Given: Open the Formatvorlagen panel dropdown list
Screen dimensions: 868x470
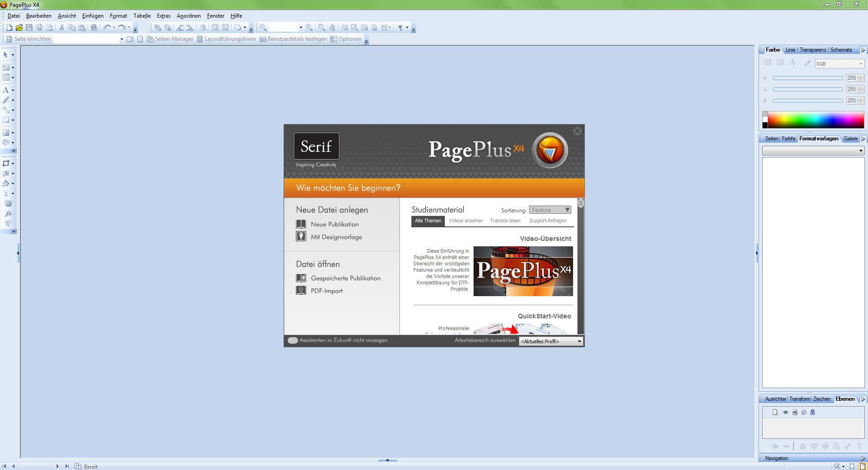Looking at the screenshot, I should pyautogui.click(x=813, y=151).
